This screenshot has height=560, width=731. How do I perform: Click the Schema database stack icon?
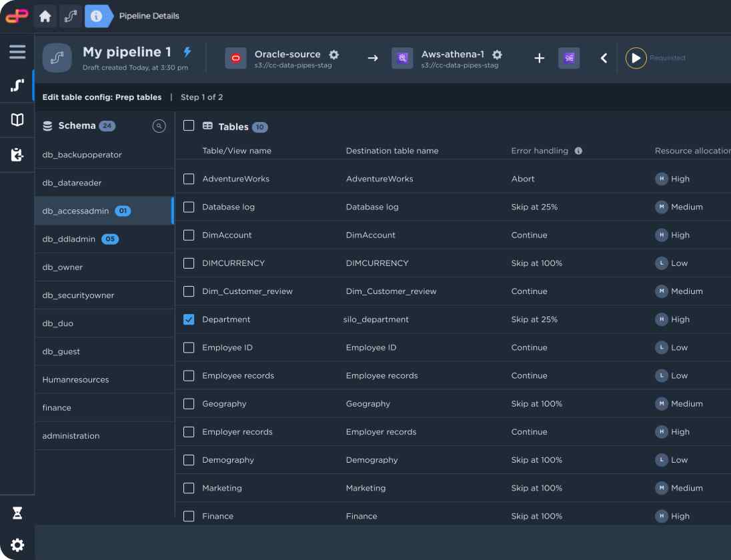47,126
